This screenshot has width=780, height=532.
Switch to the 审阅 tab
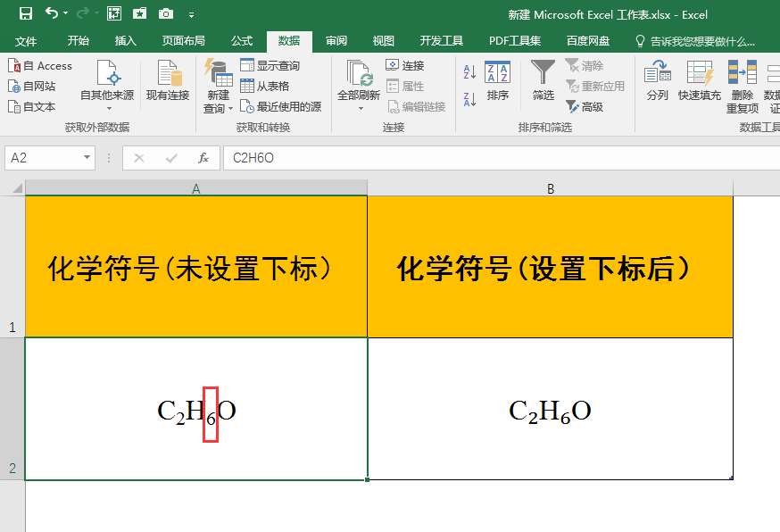click(336, 41)
